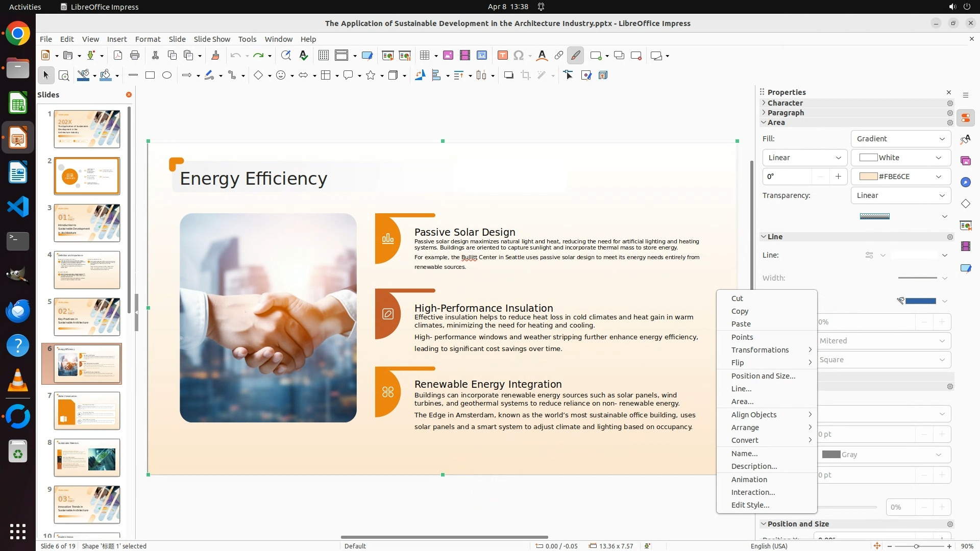Click the Crop Image tool icon

pos(525,76)
